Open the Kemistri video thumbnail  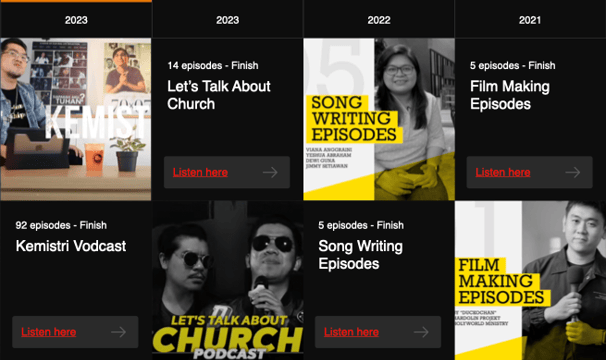coord(76,119)
